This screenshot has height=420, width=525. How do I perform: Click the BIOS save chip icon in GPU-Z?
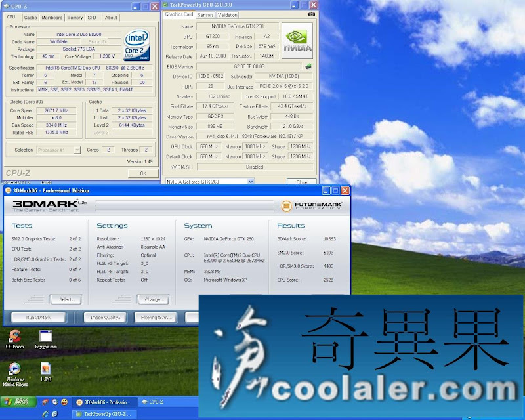308,66
